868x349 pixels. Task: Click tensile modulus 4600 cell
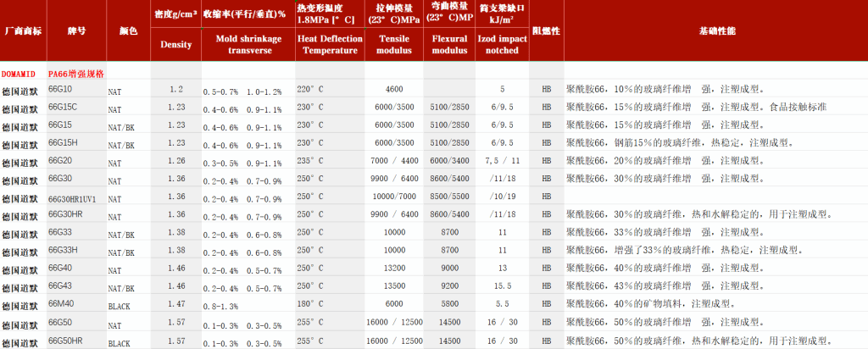(x=394, y=89)
